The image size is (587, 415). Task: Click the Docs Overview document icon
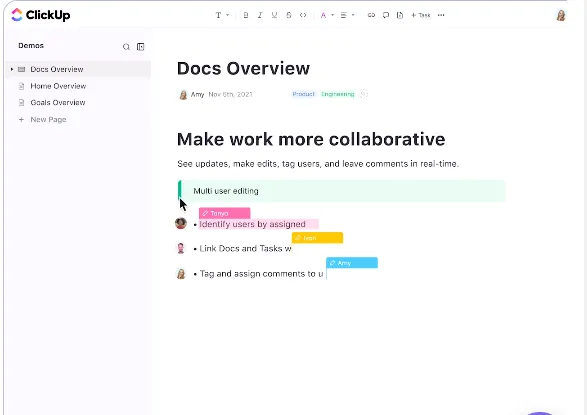(x=21, y=69)
